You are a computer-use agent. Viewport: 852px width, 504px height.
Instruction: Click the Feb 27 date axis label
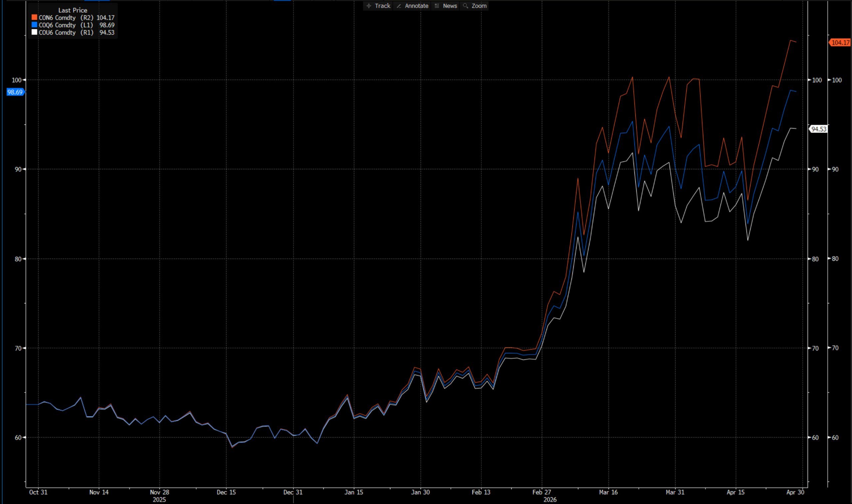[541, 492]
